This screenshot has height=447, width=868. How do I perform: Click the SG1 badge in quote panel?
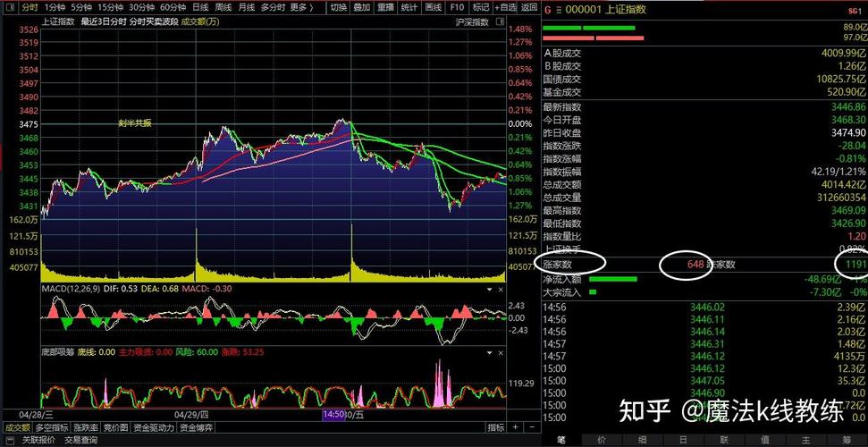[x=855, y=11]
